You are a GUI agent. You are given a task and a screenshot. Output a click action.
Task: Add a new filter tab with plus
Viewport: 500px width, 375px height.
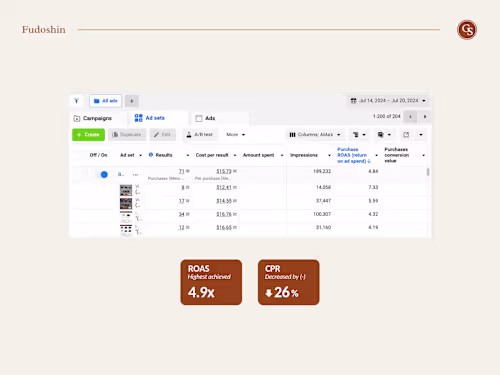point(132,101)
